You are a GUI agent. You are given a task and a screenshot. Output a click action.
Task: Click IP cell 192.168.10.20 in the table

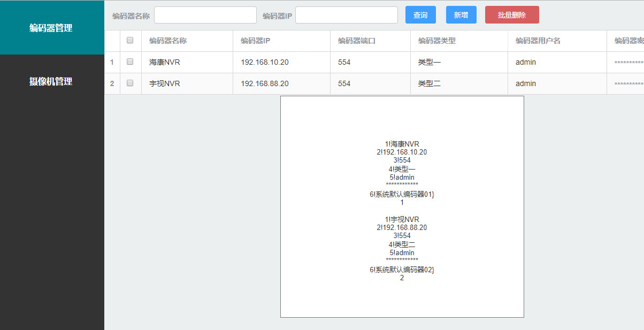point(281,62)
